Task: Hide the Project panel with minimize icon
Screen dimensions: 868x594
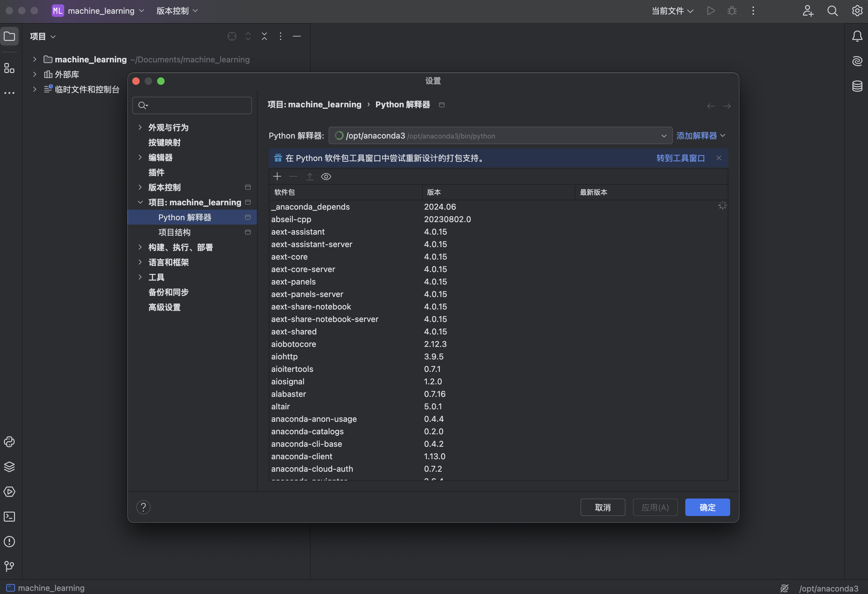Action: coord(297,36)
